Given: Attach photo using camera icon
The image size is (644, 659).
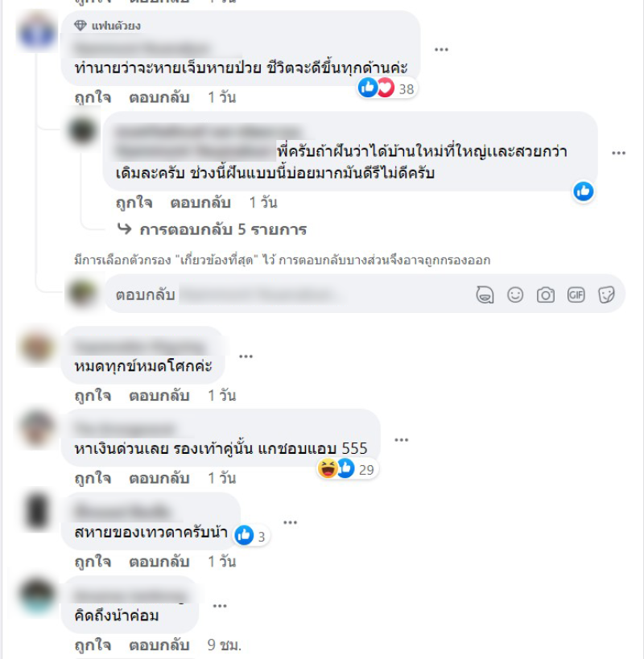Looking at the screenshot, I should (x=545, y=295).
